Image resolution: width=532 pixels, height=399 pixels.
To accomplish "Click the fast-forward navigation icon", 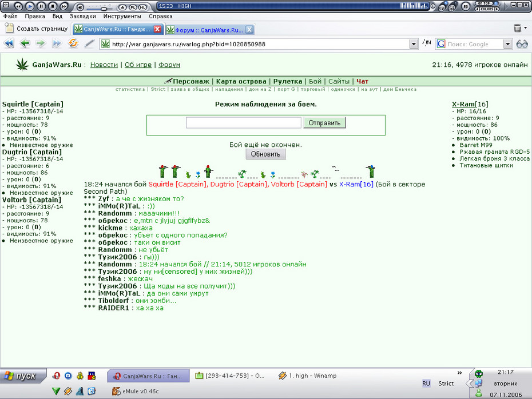I will pyautogui.click(x=57, y=43).
